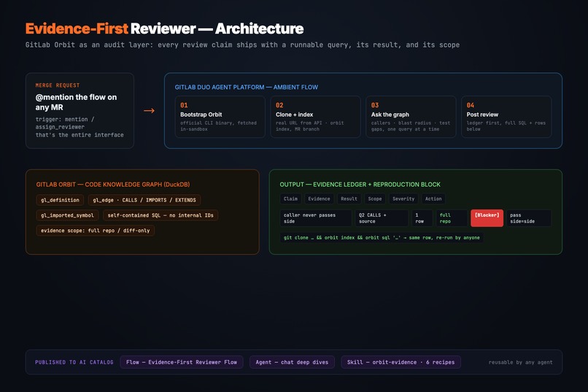Click the 'GITLAB ORBIT — CODE KNOWLEDGE GRAPH (DuckDB)' heading
Viewport: 588px width, 392px height.
[113, 185]
